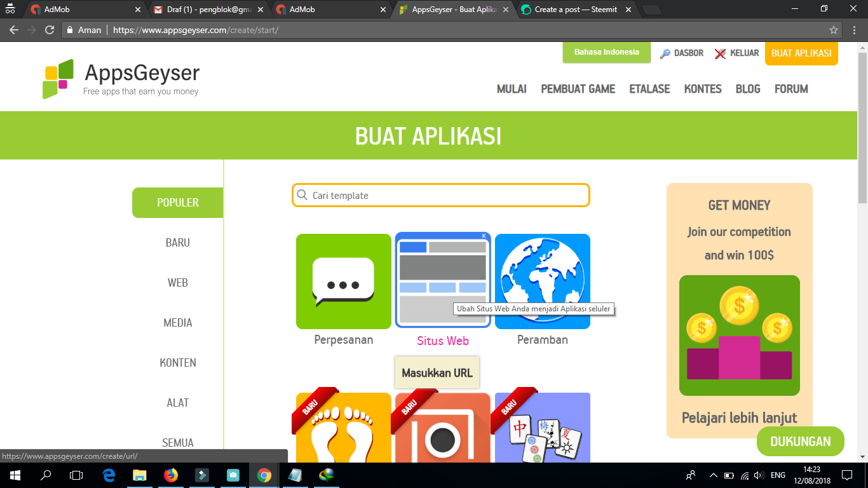The image size is (868, 488).
Task: Select the Situs Web template tile
Action: tap(443, 280)
